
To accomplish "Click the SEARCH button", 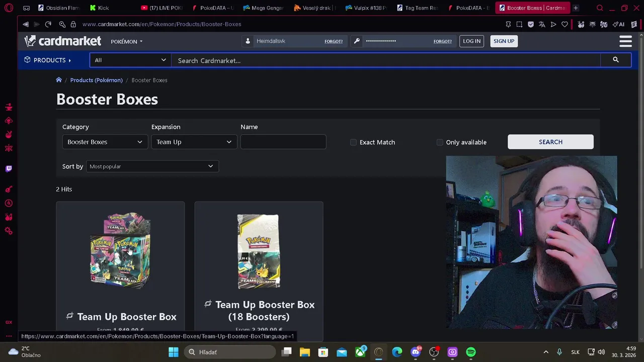I will (x=550, y=142).
